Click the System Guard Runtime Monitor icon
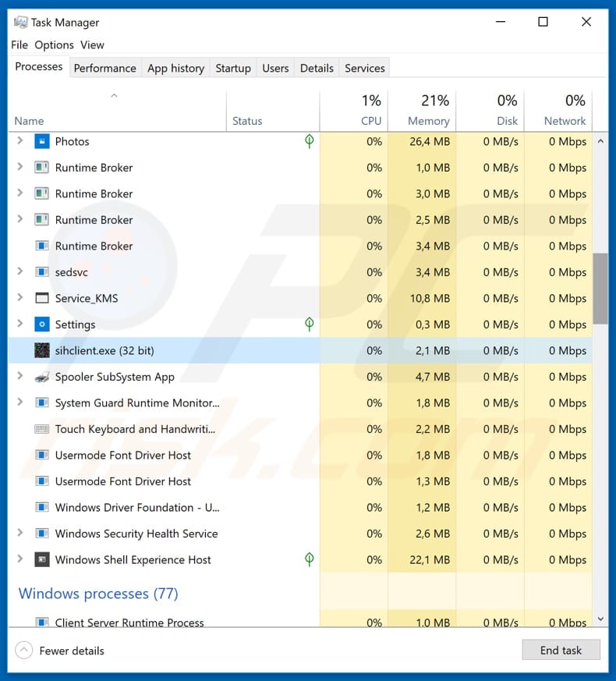Image resolution: width=616 pixels, height=681 pixels. [x=41, y=403]
